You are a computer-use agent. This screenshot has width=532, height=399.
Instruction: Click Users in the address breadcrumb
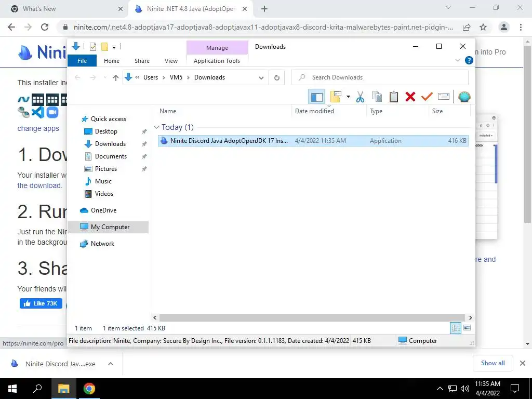pyautogui.click(x=151, y=77)
